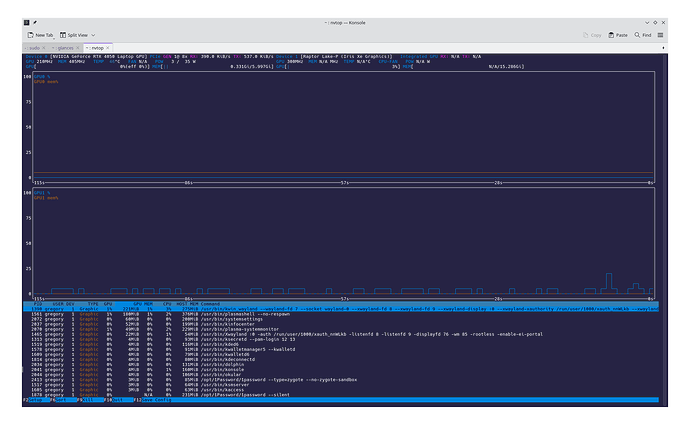
Task: Open a new Konsole tab
Action: (40, 35)
